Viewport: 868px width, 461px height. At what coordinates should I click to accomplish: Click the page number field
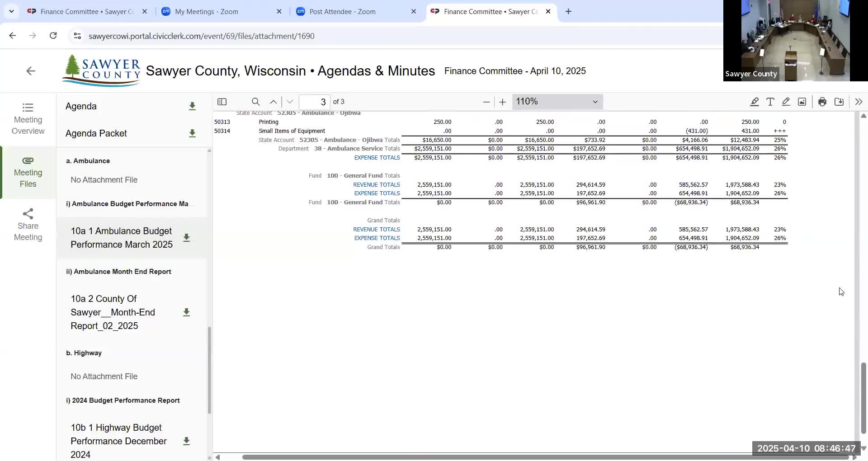coord(315,102)
